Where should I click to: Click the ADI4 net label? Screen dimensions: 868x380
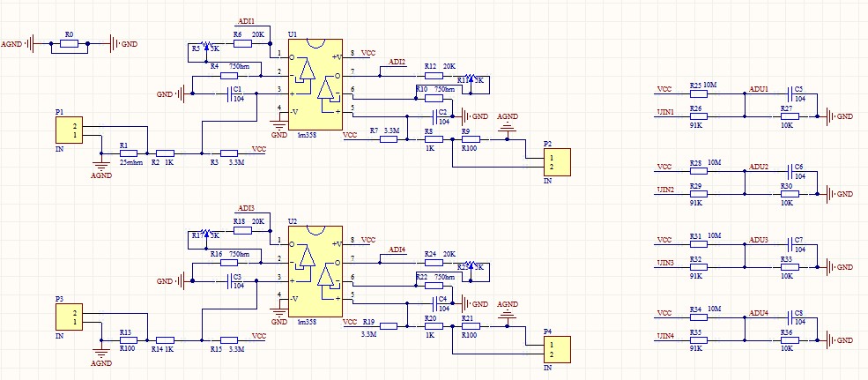(397, 249)
